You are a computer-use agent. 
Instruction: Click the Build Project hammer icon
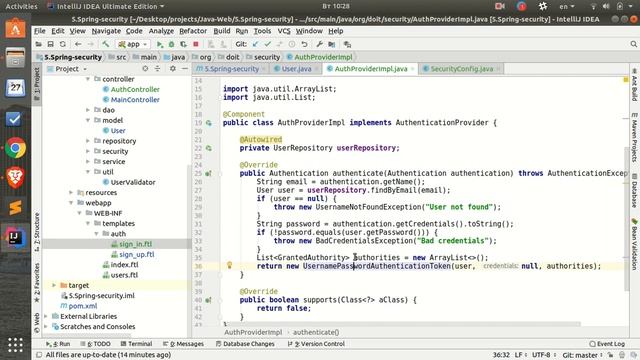click(x=106, y=44)
